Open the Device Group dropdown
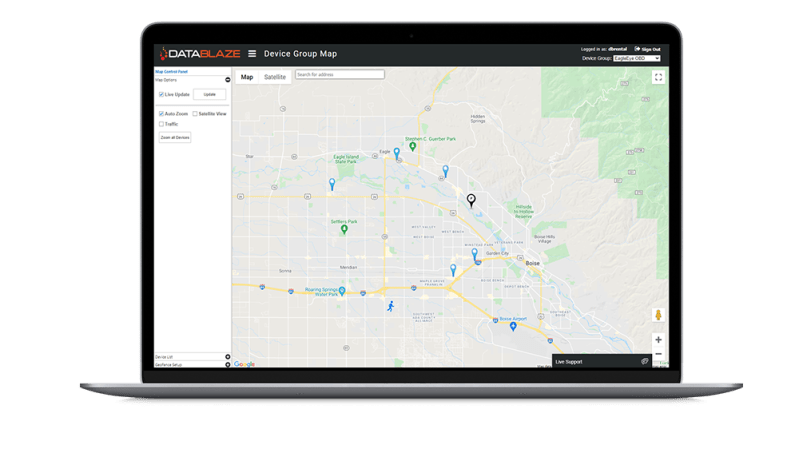 [636, 59]
